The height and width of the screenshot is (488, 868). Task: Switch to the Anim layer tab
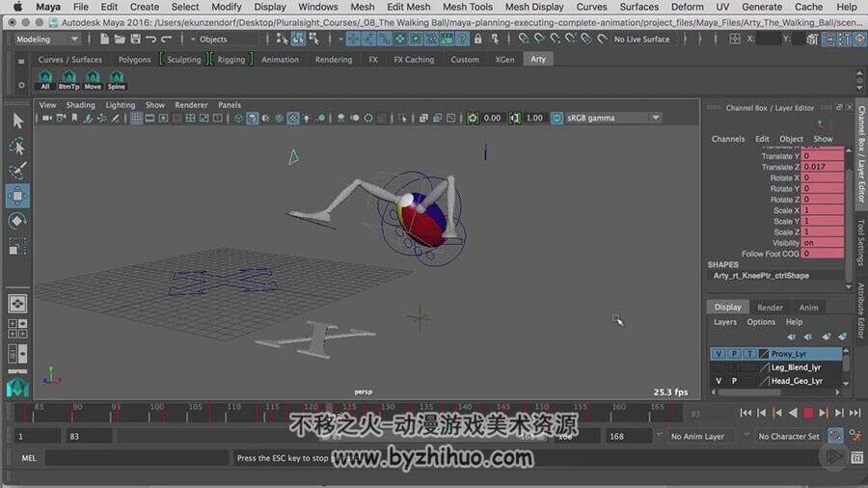808,307
